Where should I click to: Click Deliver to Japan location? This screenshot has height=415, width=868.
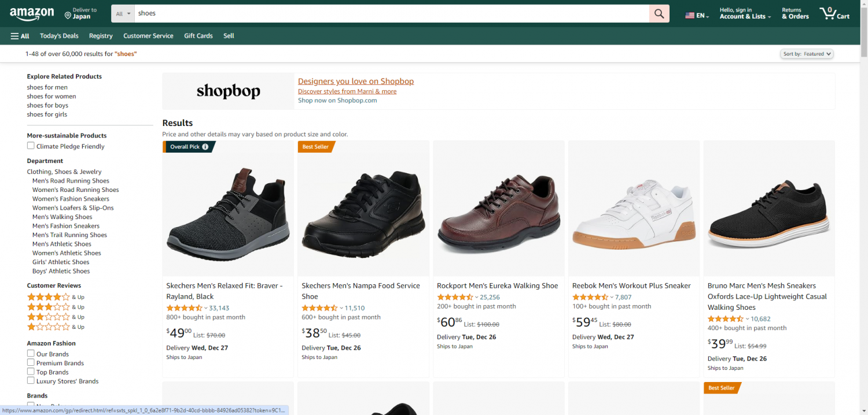[x=81, y=13]
